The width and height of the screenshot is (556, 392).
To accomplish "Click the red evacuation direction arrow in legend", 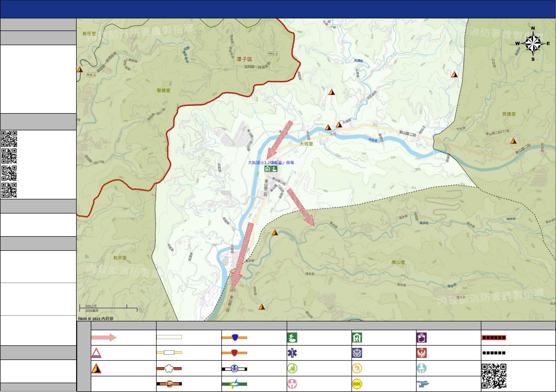I will tap(104, 337).
